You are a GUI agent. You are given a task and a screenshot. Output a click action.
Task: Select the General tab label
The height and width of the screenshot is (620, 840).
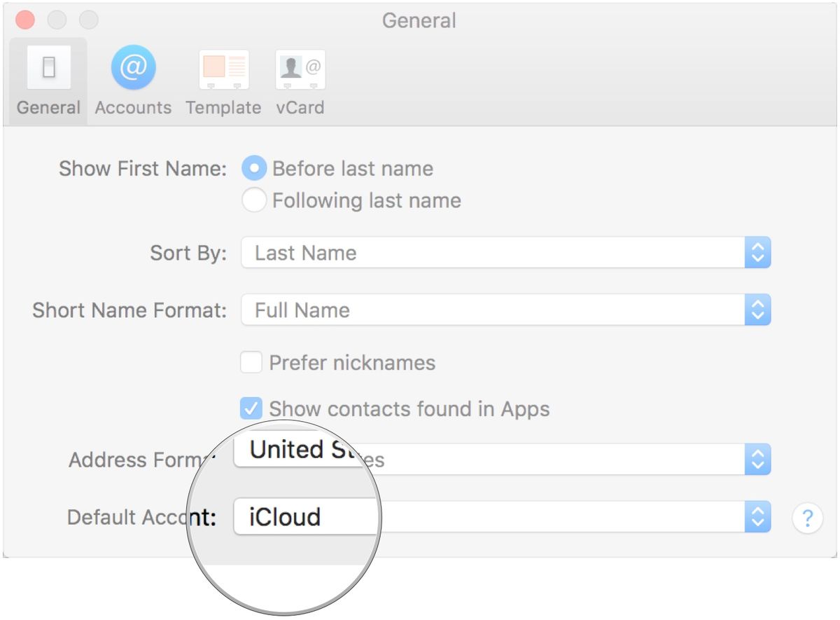click(x=47, y=107)
